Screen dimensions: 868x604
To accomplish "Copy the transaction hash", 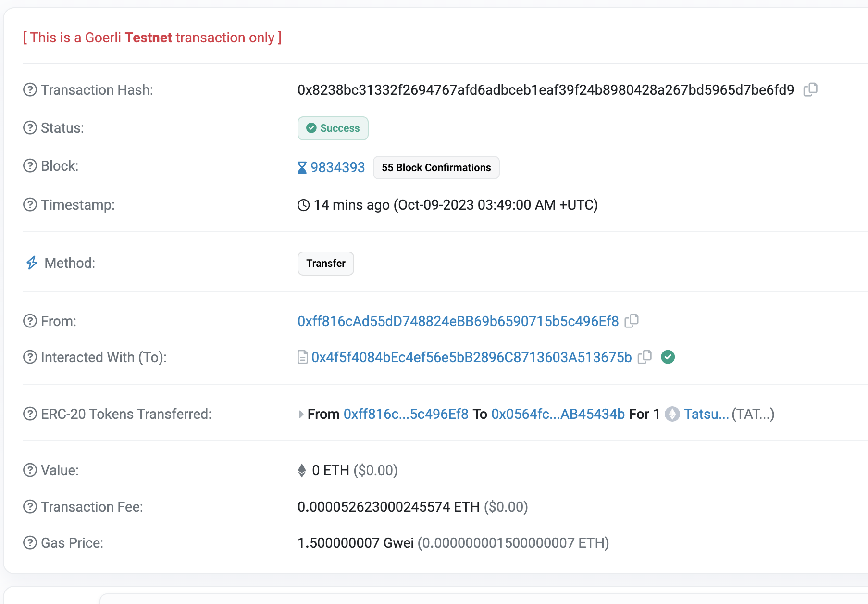I will tap(811, 89).
